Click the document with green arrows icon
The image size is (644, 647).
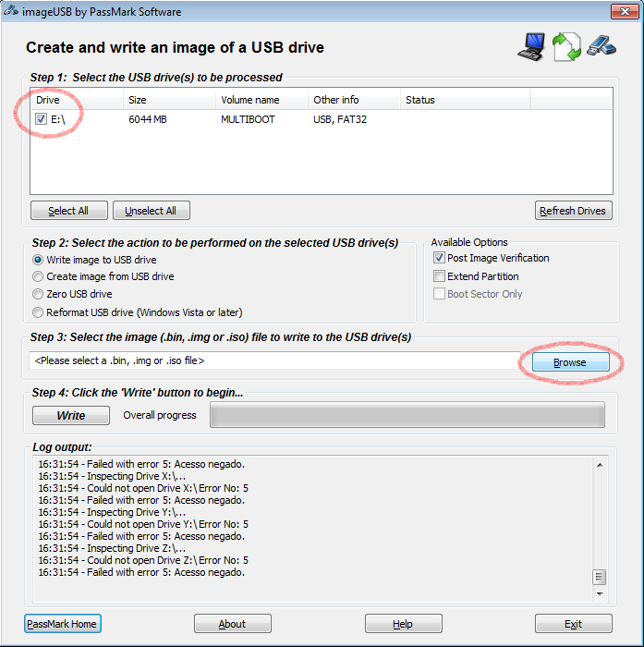tap(566, 47)
